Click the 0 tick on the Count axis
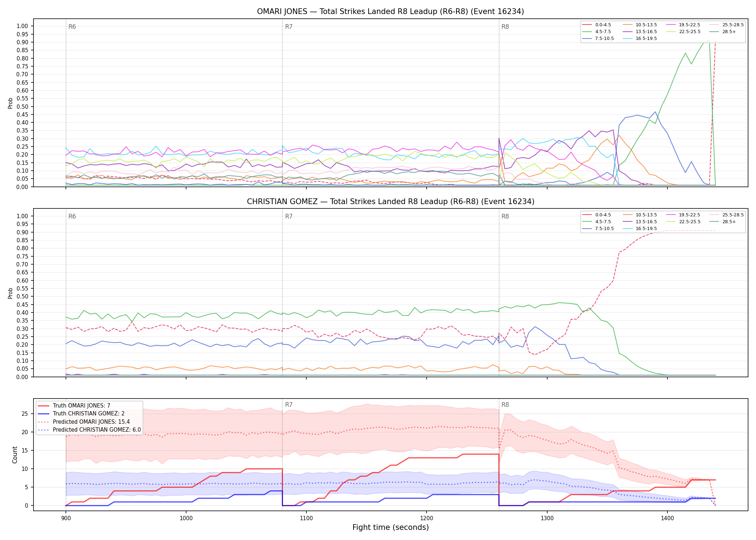 (x=26, y=505)
